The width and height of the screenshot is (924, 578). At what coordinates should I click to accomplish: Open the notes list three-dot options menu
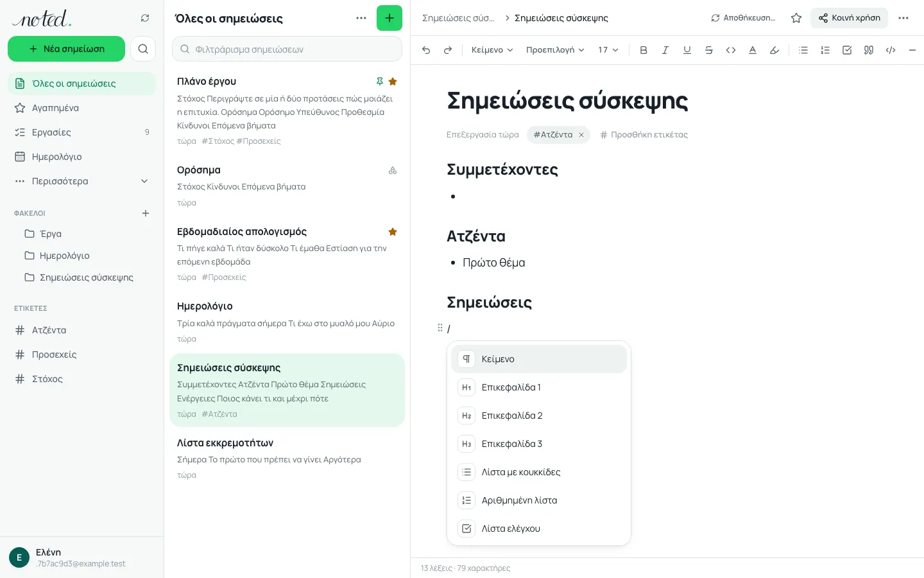click(361, 18)
